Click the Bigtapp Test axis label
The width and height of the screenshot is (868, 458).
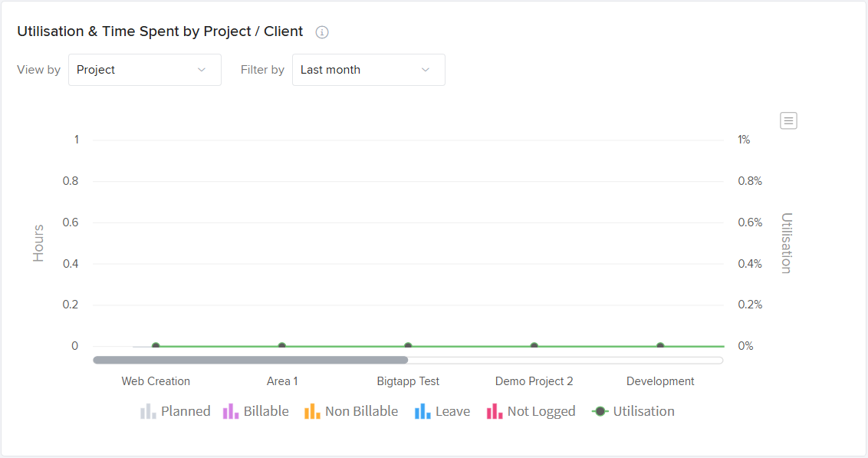[x=408, y=381]
